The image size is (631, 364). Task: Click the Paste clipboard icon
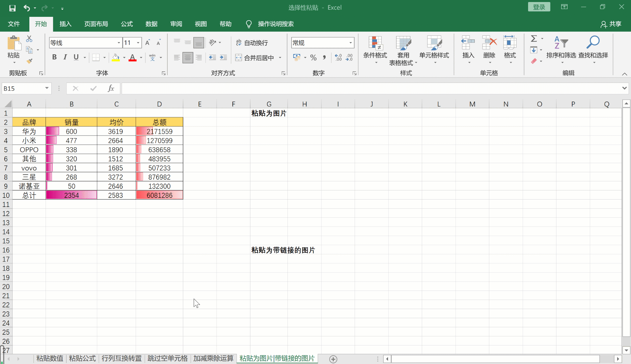pos(13,44)
